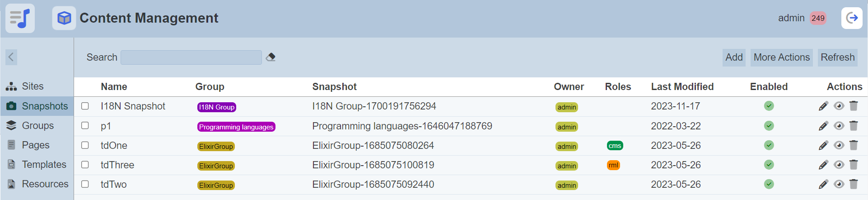Screen dimensions: 868x200
Task: Click pencil edit icon for I18N Snapshot
Action: (x=823, y=106)
